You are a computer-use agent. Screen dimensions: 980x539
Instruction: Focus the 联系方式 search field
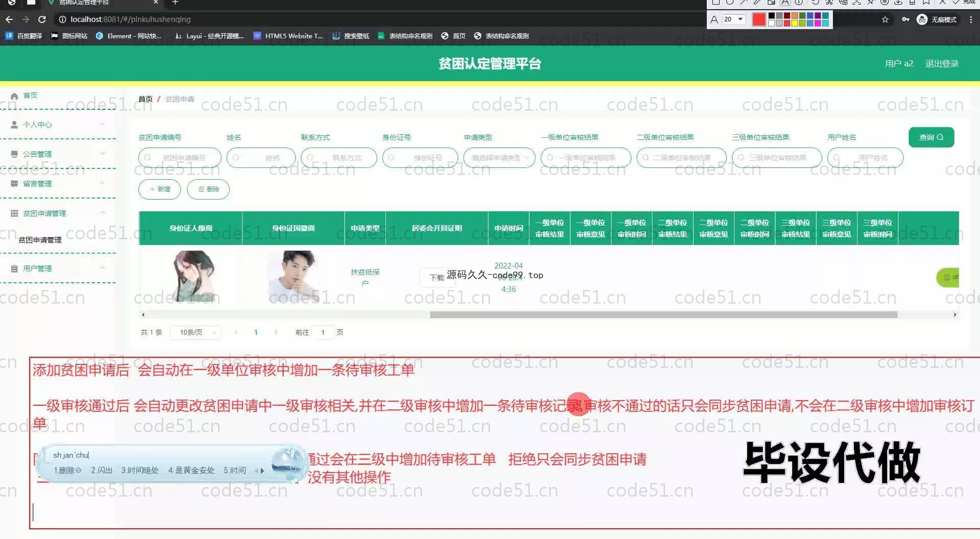click(x=339, y=158)
